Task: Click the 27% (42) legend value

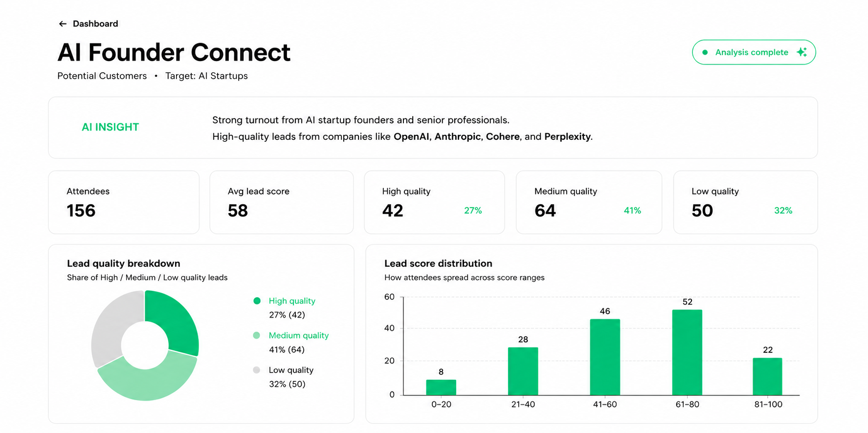Action: pyautogui.click(x=287, y=315)
